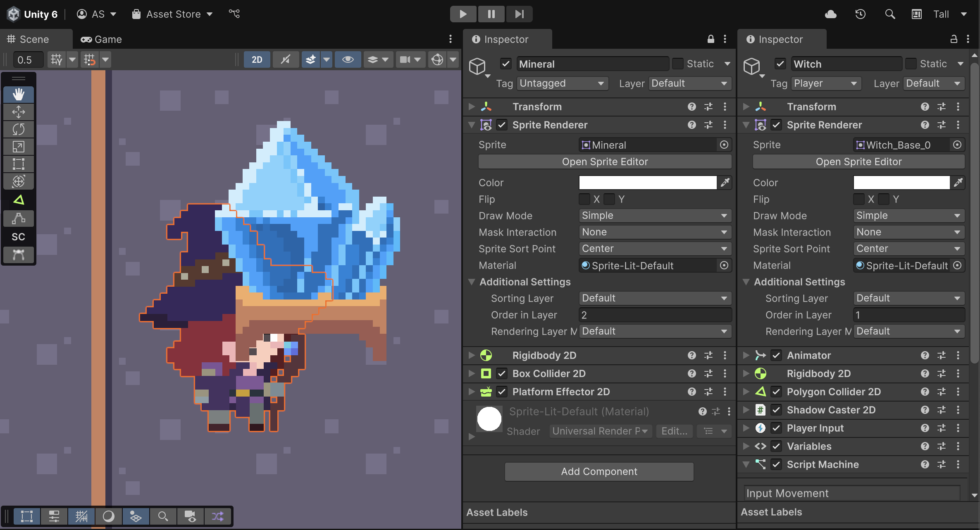Image resolution: width=980 pixels, height=530 pixels.
Task: Open the Asset Store menu
Action: pos(173,14)
